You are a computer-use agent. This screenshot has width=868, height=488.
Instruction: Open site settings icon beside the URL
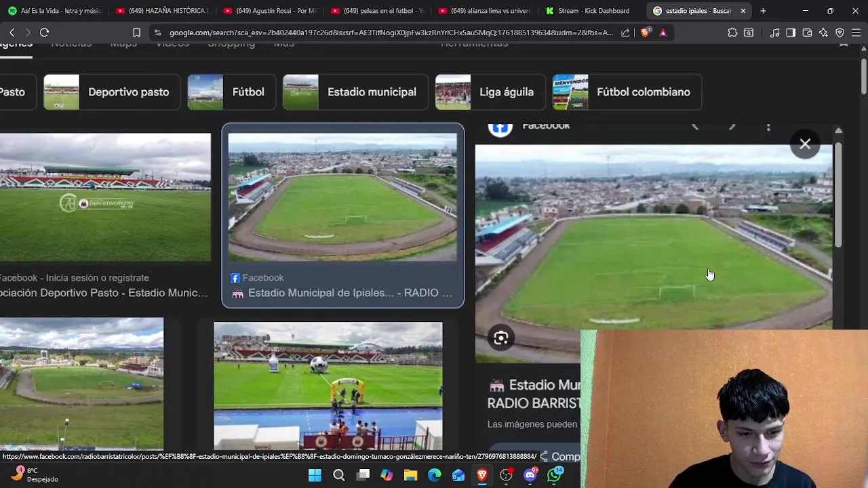coord(157,33)
